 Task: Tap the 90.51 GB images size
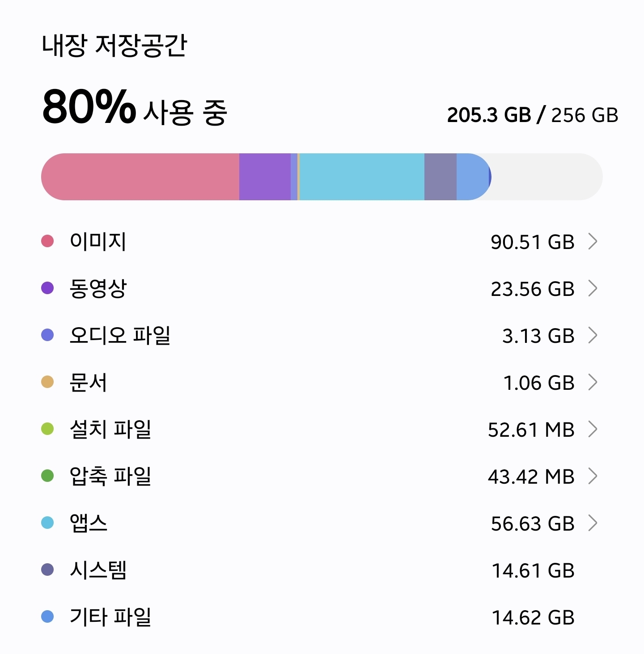pos(532,242)
